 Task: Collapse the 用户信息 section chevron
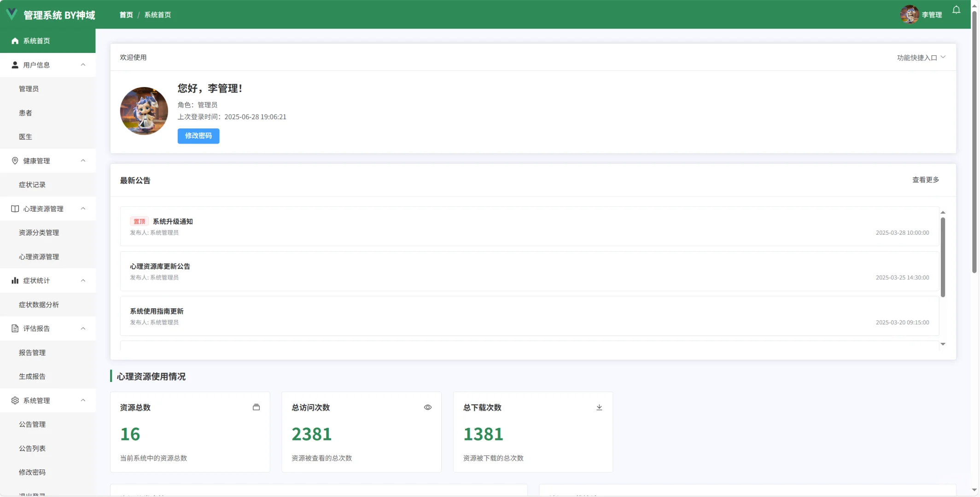click(x=83, y=64)
